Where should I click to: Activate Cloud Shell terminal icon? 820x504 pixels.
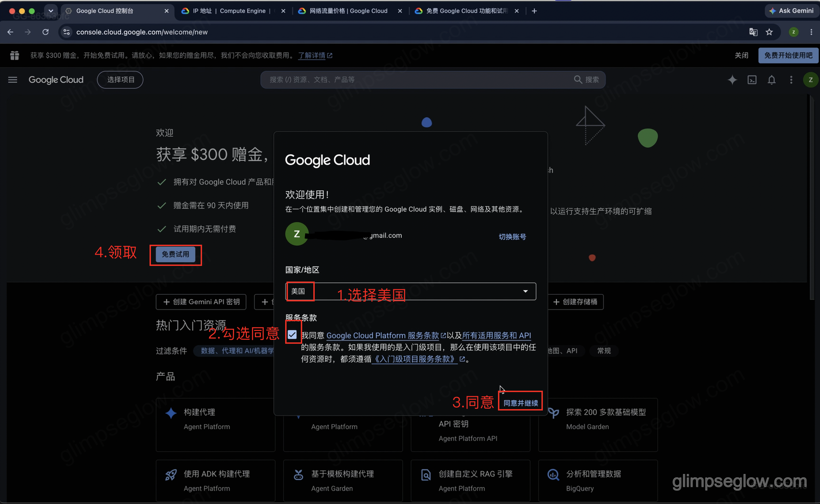pyautogui.click(x=752, y=80)
